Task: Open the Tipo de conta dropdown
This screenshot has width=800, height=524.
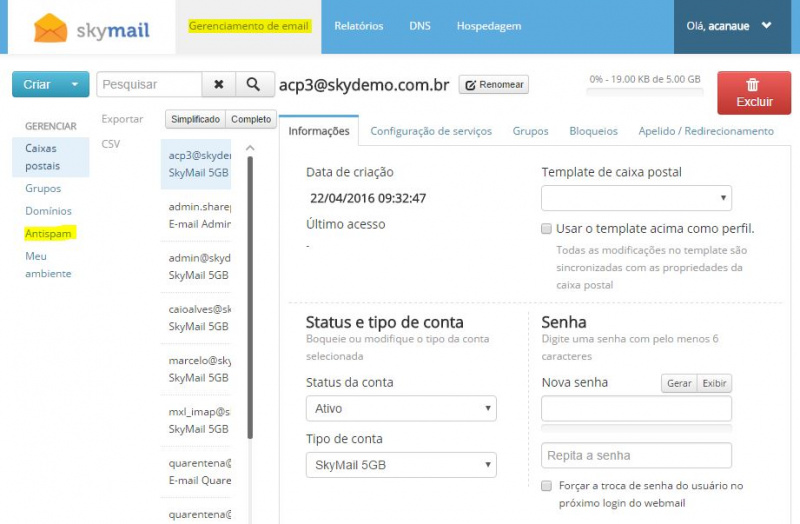Action: coord(401,465)
